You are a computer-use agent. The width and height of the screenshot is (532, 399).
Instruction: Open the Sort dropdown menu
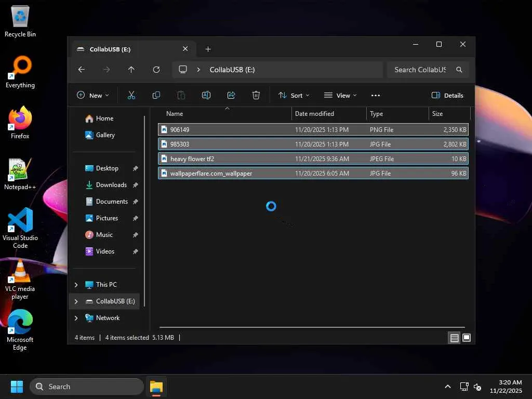pyautogui.click(x=294, y=95)
